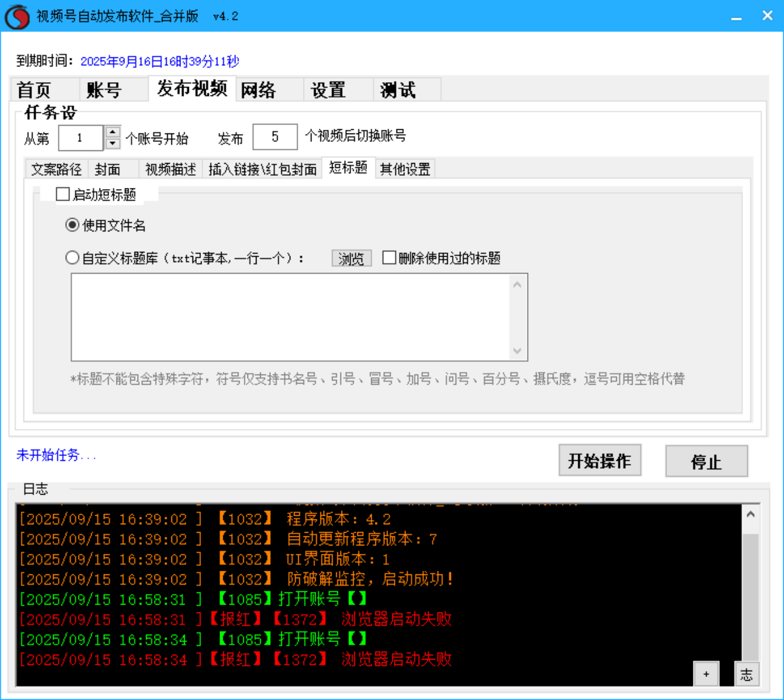Image resolution: width=784 pixels, height=700 pixels.
Task: Click the scrollbar up arrow in the log area
Action: point(750,513)
